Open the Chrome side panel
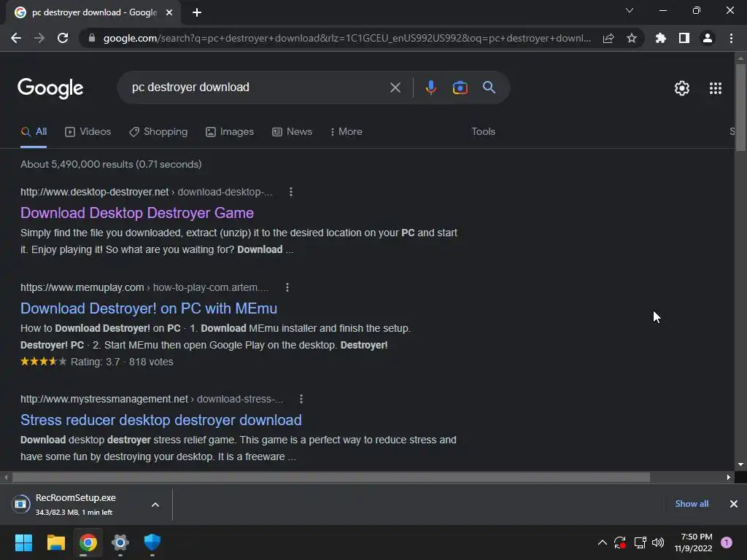747x560 pixels. pos(684,38)
